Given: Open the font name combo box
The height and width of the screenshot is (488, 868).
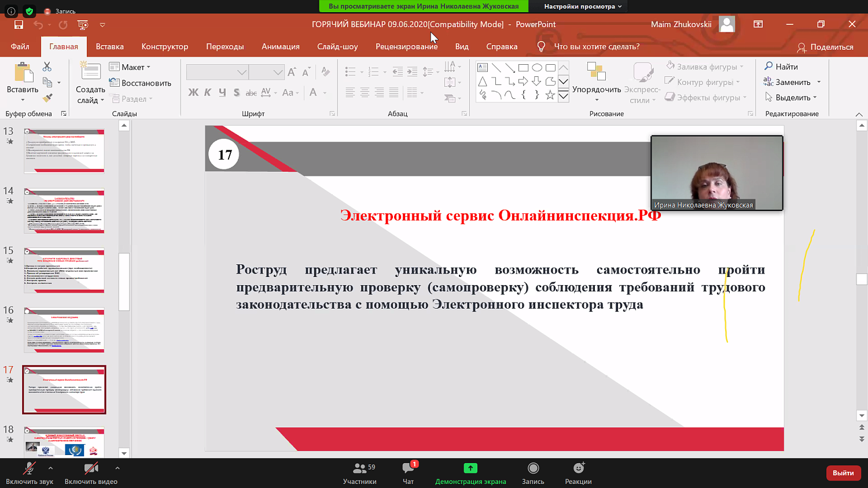Looking at the screenshot, I should point(218,72).
